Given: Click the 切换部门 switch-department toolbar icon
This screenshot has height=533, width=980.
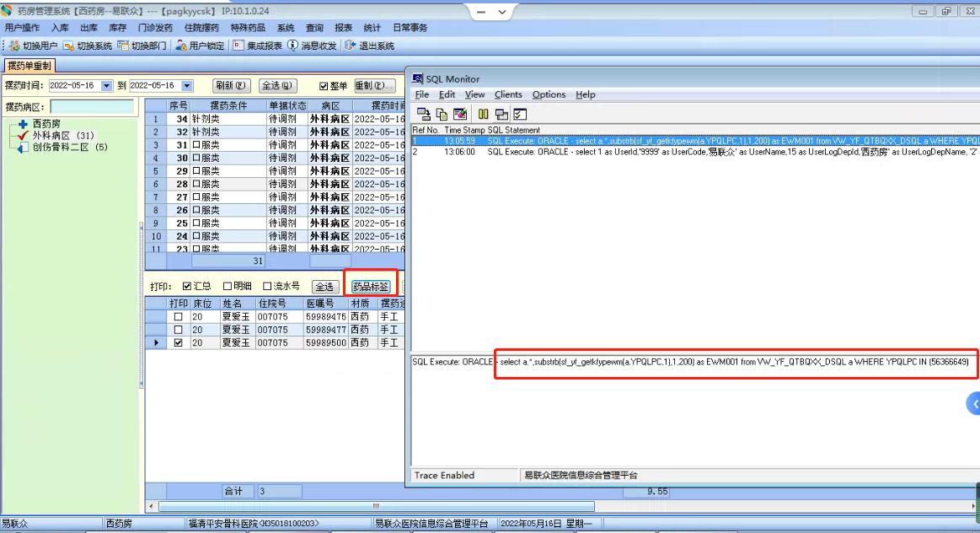Looking at the screenshot, I should click(123, 46).
